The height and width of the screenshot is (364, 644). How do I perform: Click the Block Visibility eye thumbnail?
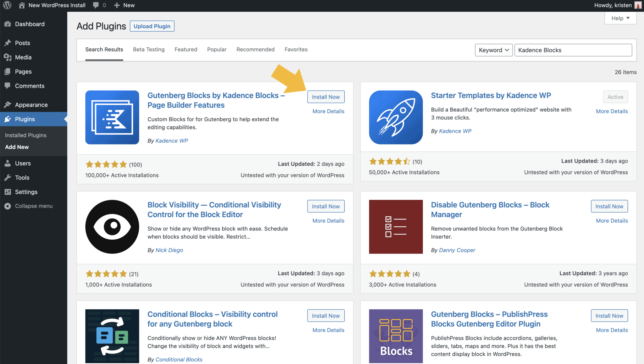(112, 227)
